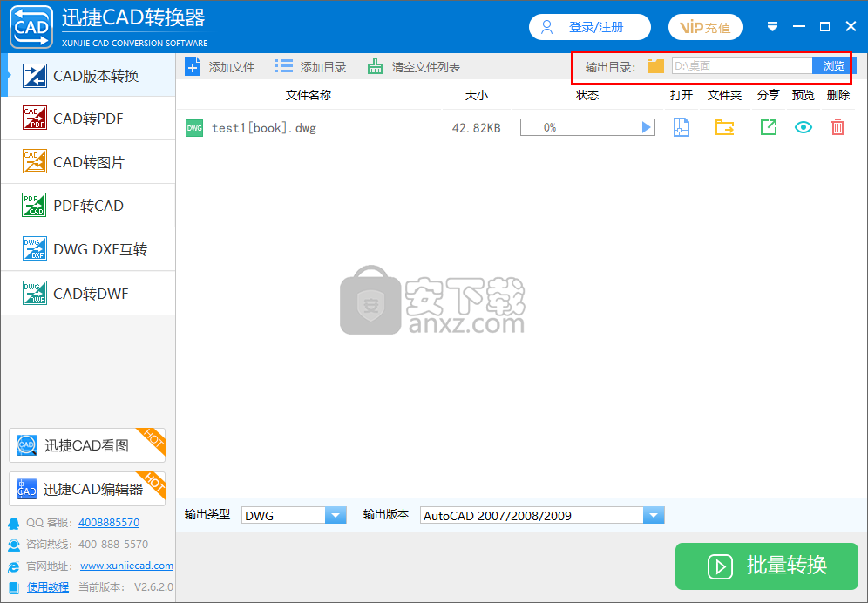Click the 文件名称 column header
The image size is (868, 603).
pos(309,95)
